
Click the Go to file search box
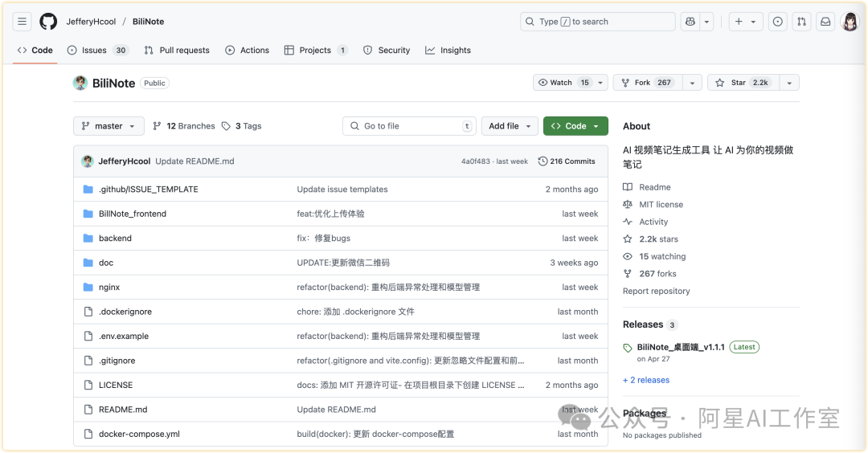[x=409, y=126]
